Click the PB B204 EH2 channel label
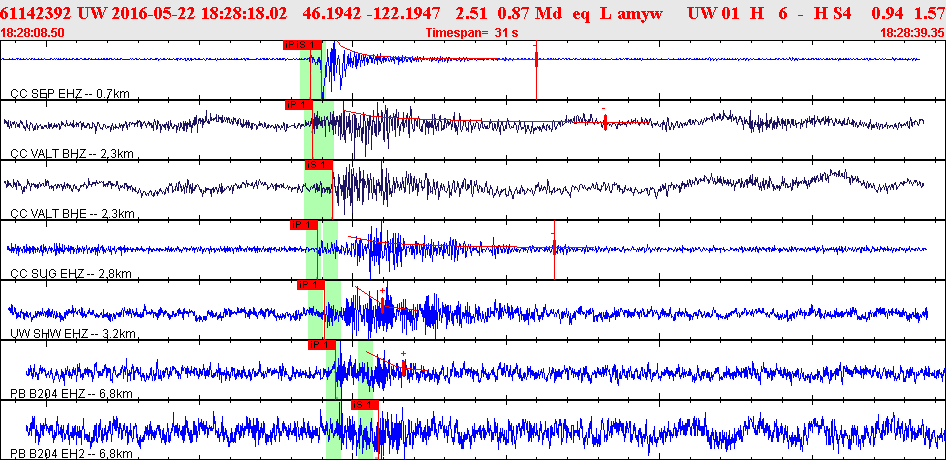The width and height of the screenshot is (946, 460). click(72, 454)
